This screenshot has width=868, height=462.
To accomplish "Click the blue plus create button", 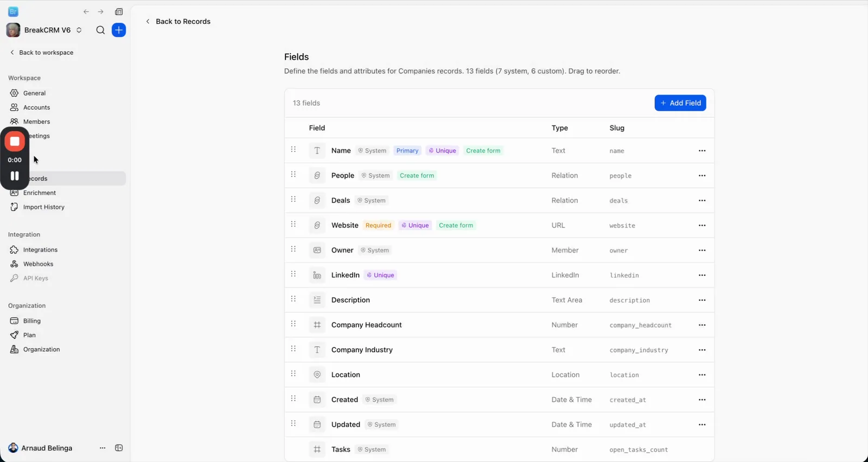I will 119,30.
